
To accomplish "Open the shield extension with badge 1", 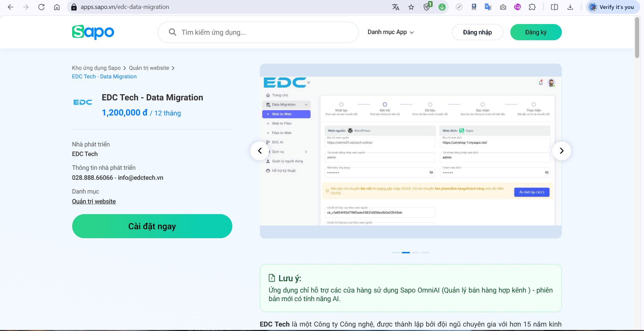I will [427, 7].
